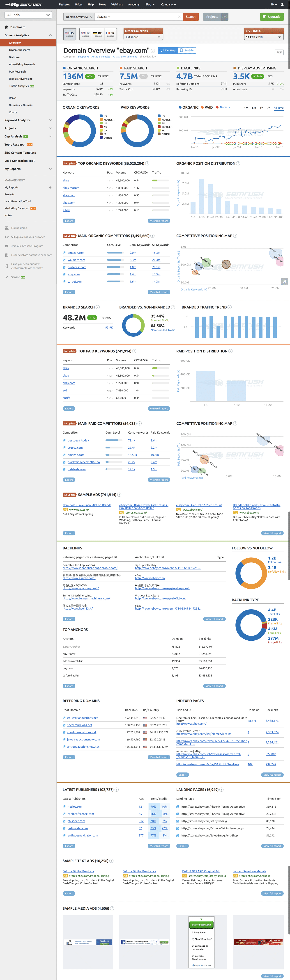
Task: Click the API format braces icon
Action: point(7,266)
